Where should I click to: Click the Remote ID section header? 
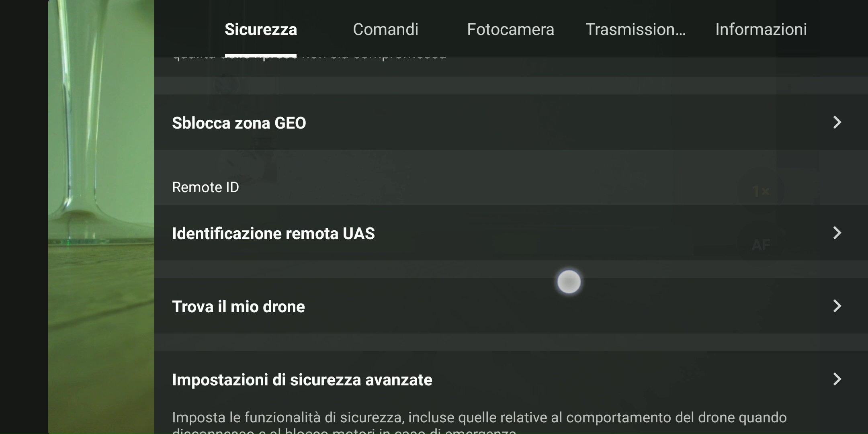(205, 187)
